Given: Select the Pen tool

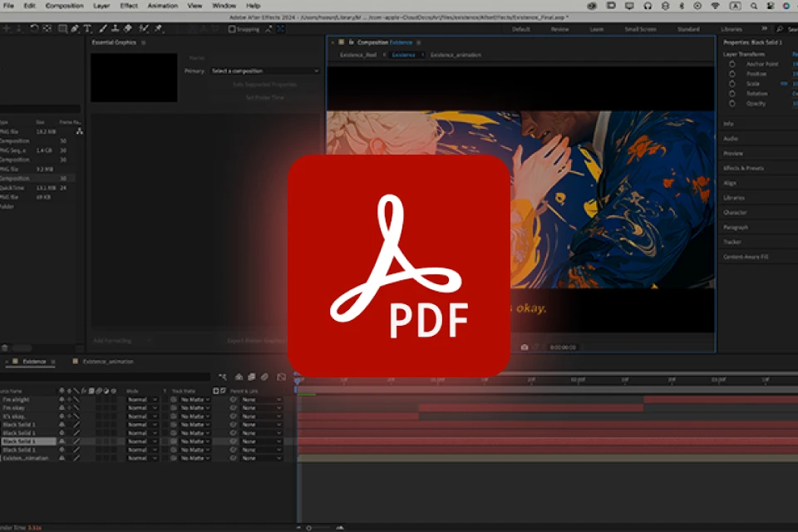Looking at the screenshot, I should click(x=75, y=28).
